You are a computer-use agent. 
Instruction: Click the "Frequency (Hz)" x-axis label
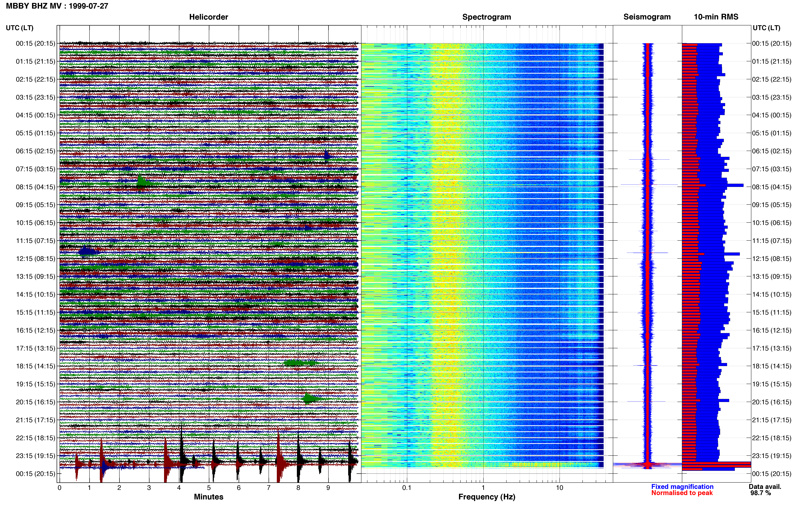[487, 497]
